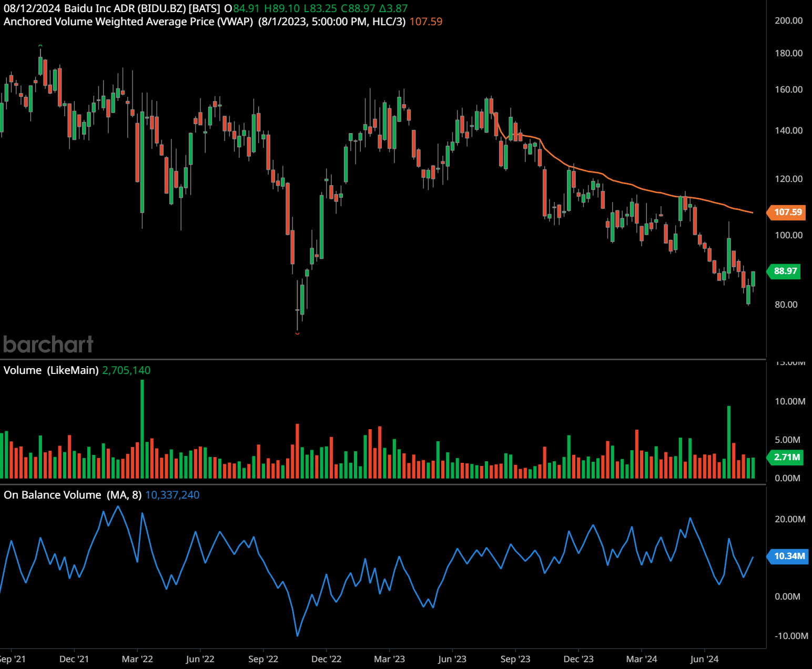
Task: Click the [BATS] exchange tag in header
Action: (x=204, y=8)
